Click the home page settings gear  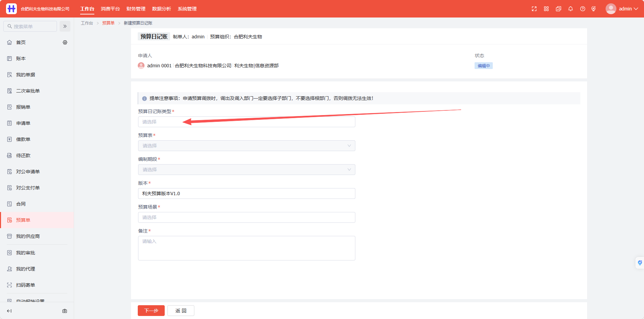point(65,42)
